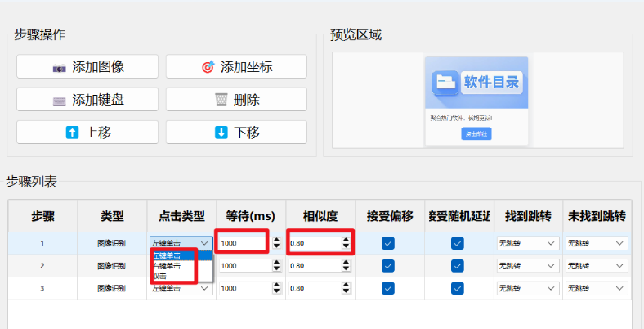Click the 找到跳转 column header
This screenshot has width=644, height=329.
click(528, 216)
